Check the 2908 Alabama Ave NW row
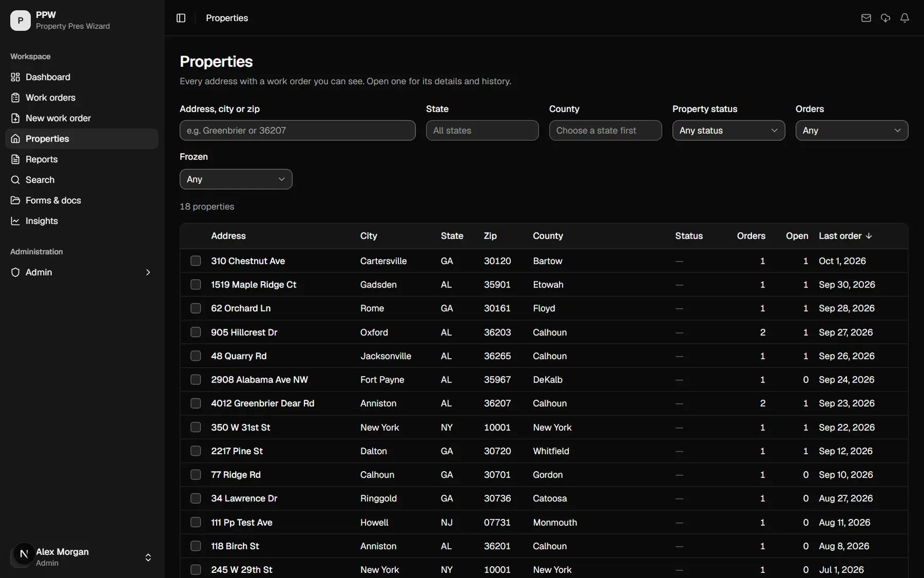 pos(196,379)
